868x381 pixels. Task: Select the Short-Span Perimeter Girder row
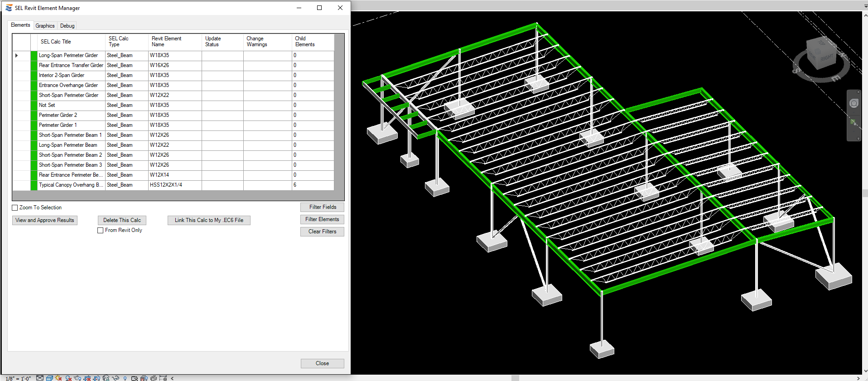[x=173, y=95]
